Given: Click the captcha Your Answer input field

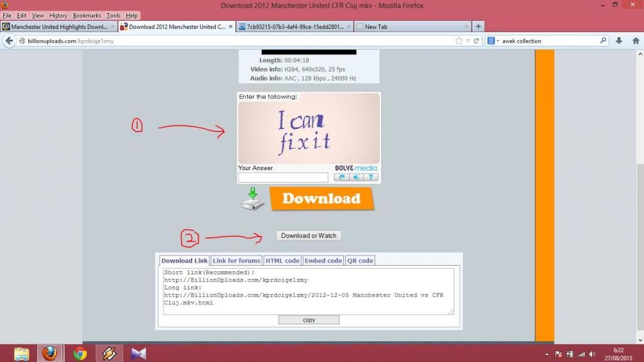Looking at the screenshot, I should (x=283, y=178).
